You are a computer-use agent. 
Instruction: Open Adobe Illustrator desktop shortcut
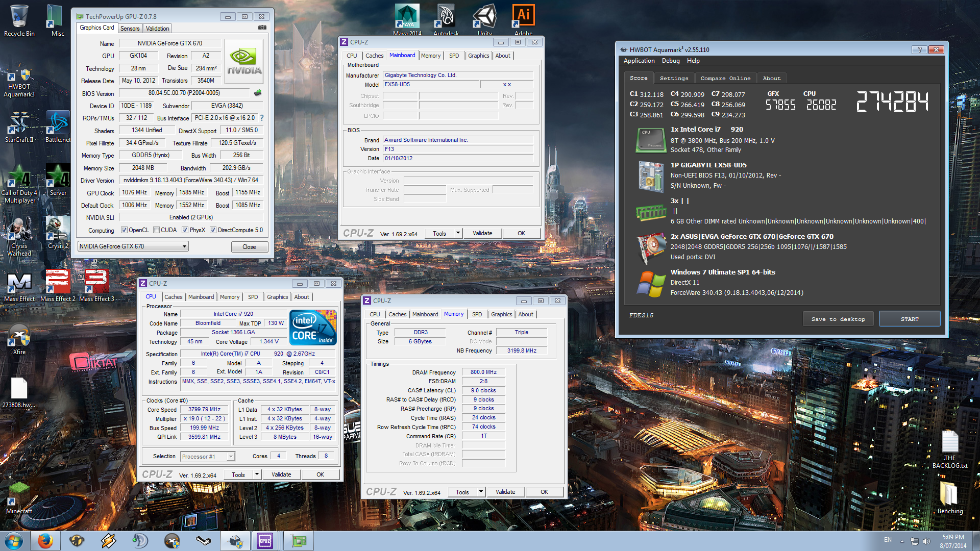524,19
